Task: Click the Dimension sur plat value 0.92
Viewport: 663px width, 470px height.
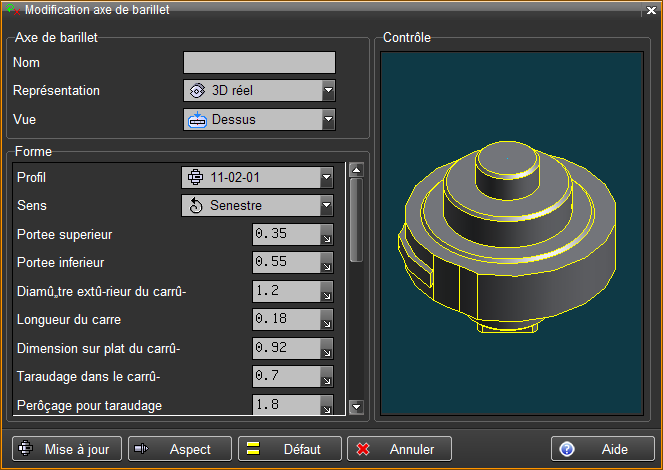Action: pyautogui.click(x=286, y=348)
